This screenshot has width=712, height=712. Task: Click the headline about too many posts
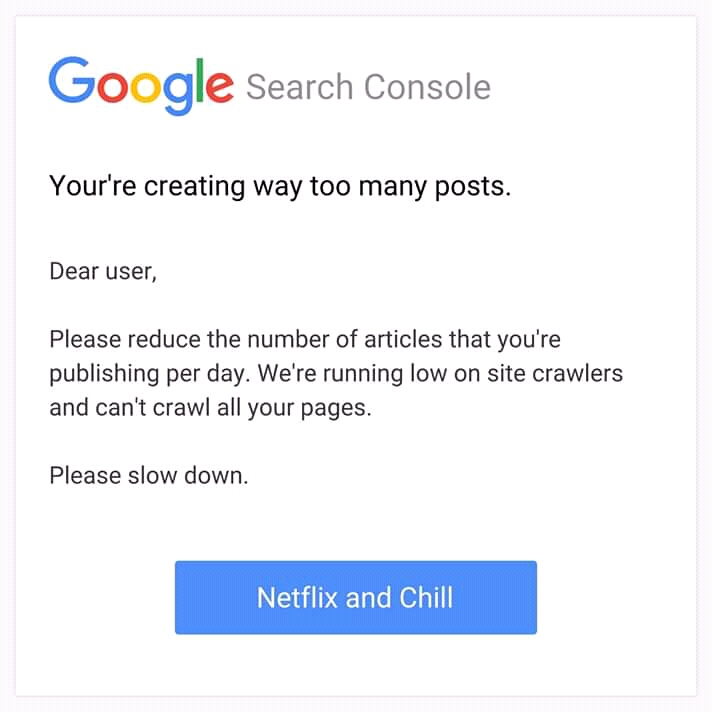click(280, 186)
